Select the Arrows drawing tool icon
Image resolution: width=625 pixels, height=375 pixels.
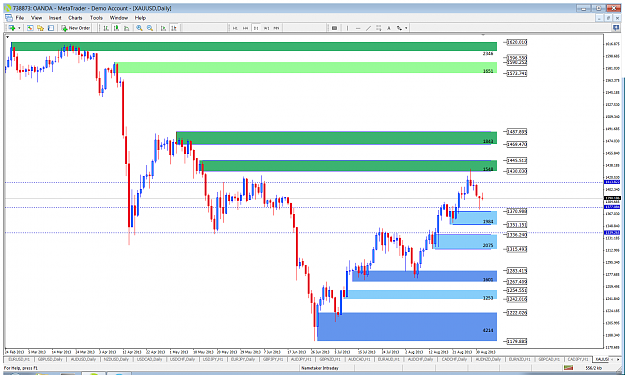tap(399, 28)
